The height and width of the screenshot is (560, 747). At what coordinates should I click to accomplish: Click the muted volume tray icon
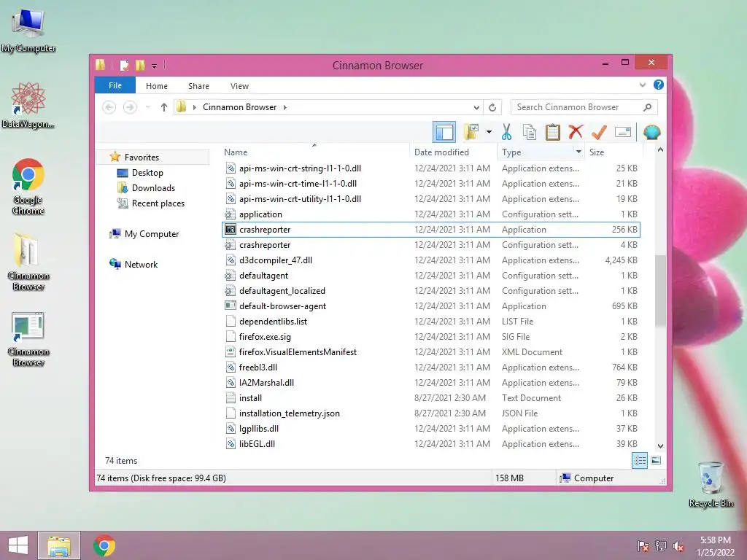678,546
